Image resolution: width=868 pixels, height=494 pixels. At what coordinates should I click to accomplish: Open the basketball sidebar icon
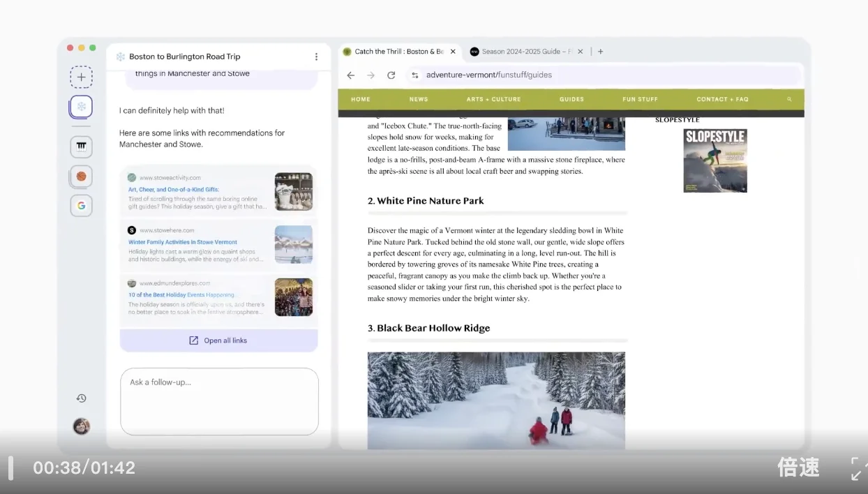coord(81,177)
